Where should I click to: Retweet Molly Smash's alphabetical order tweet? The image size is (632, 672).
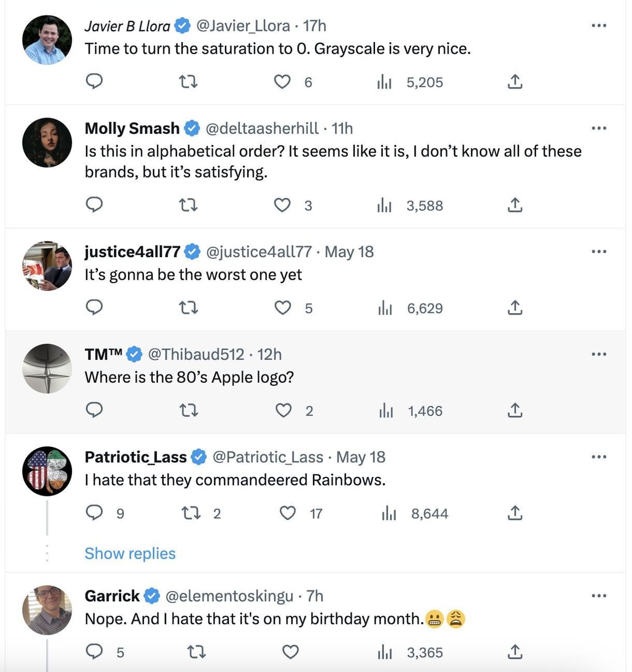coord(189,206)
